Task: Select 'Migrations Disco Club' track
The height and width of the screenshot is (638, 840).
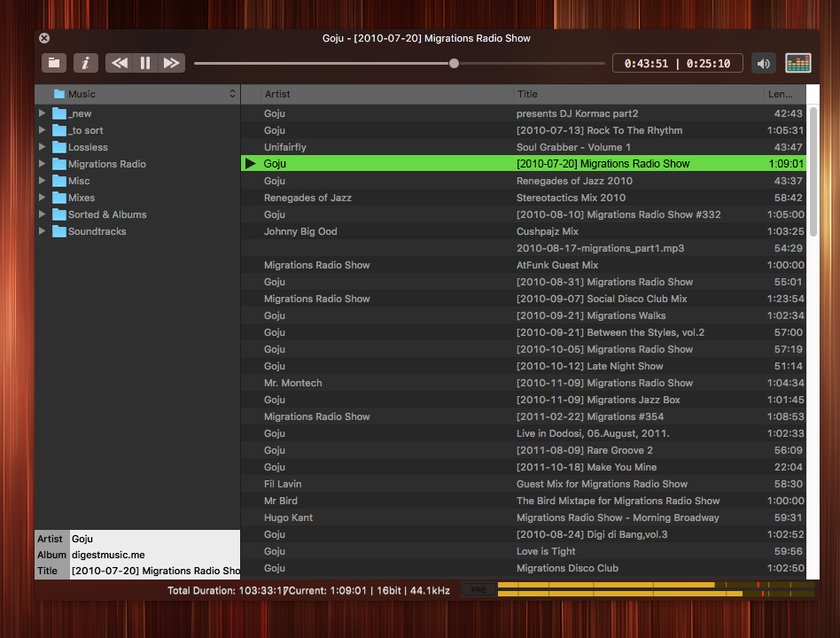Action: tap(524, 568)
